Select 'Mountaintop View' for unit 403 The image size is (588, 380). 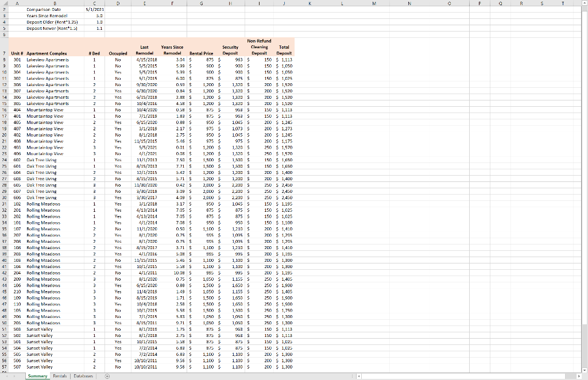(x=55, y=148)
